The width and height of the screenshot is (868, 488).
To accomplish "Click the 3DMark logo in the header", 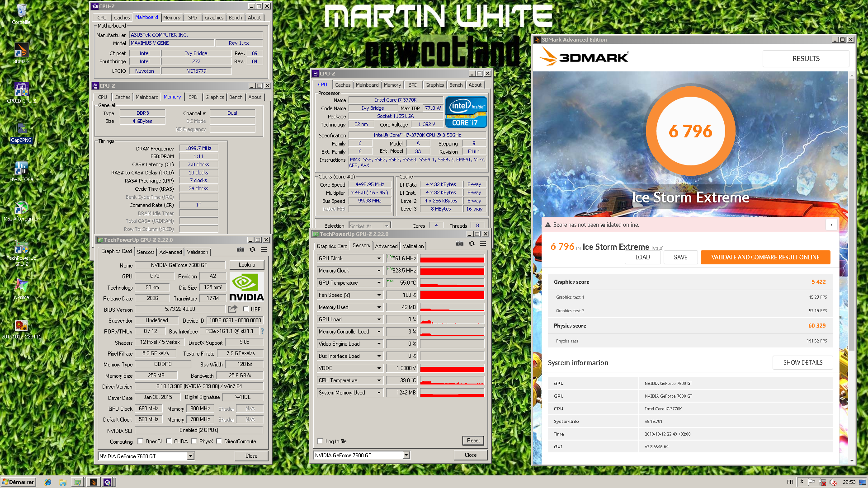I will 584,57.
